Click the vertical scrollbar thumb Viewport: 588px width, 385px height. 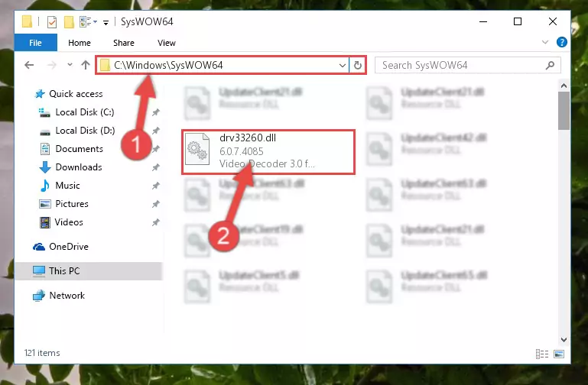pos(564,111)
